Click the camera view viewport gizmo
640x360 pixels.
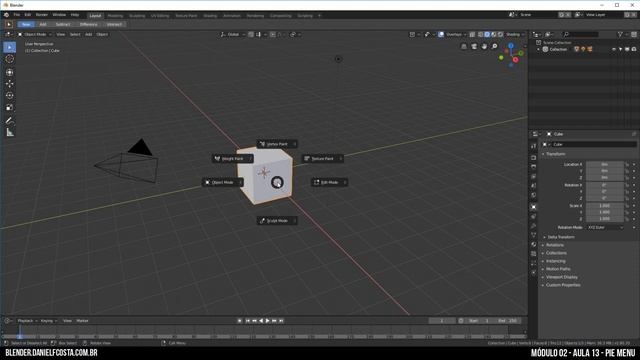[474, 47]
